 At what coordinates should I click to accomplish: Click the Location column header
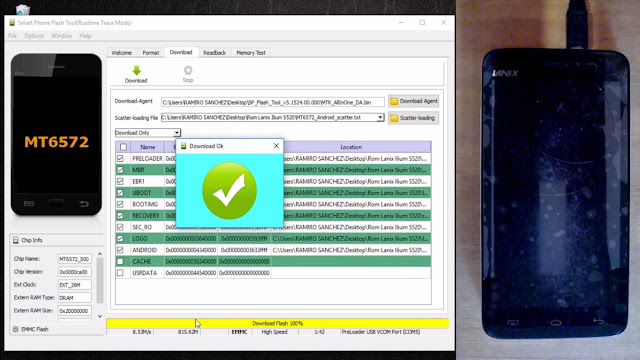351,147
